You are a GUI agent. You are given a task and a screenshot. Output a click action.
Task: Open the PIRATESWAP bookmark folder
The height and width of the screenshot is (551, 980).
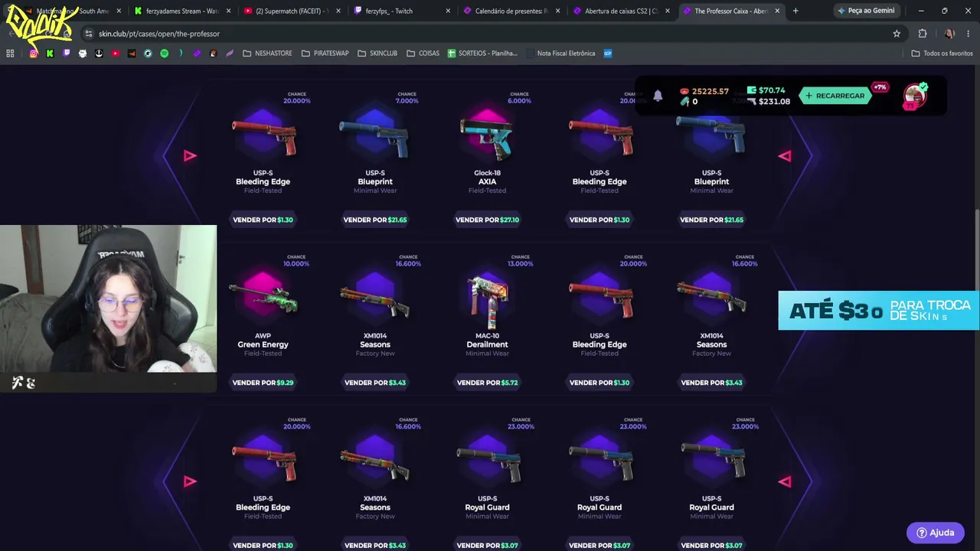325,54
